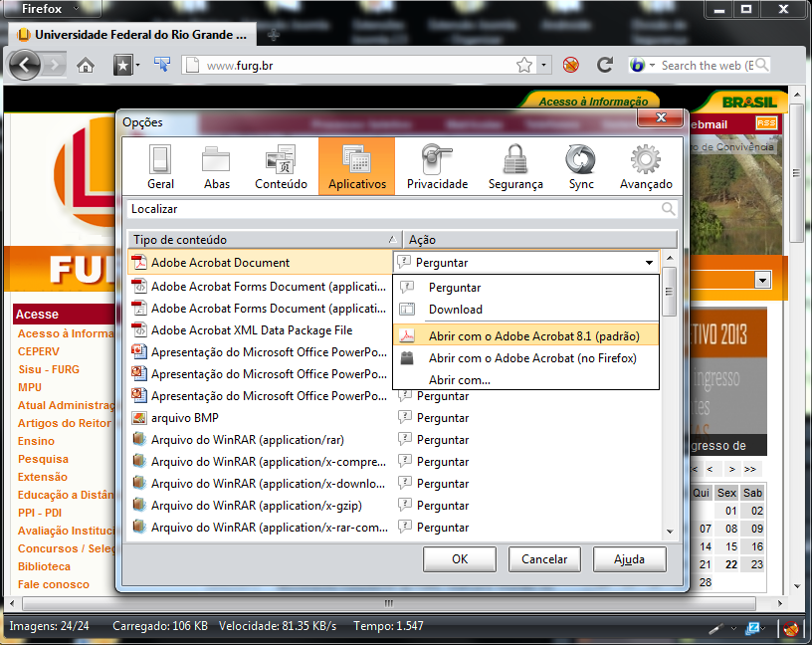Click the applications list scrollbar thumb
Image resolution: width=812 pixels, height=645 pixels.
[669, 292]
